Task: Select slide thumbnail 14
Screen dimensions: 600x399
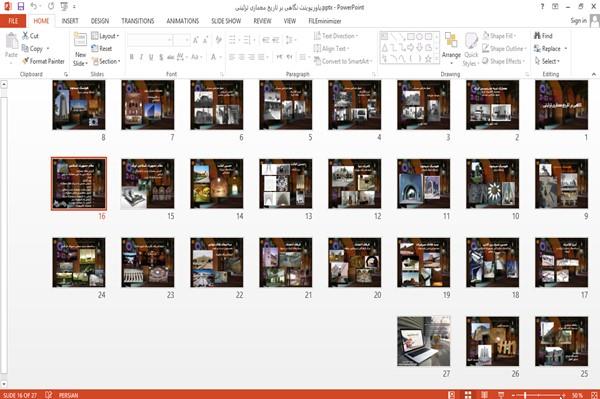Action: pyautogui.click(x=217, y=184)
